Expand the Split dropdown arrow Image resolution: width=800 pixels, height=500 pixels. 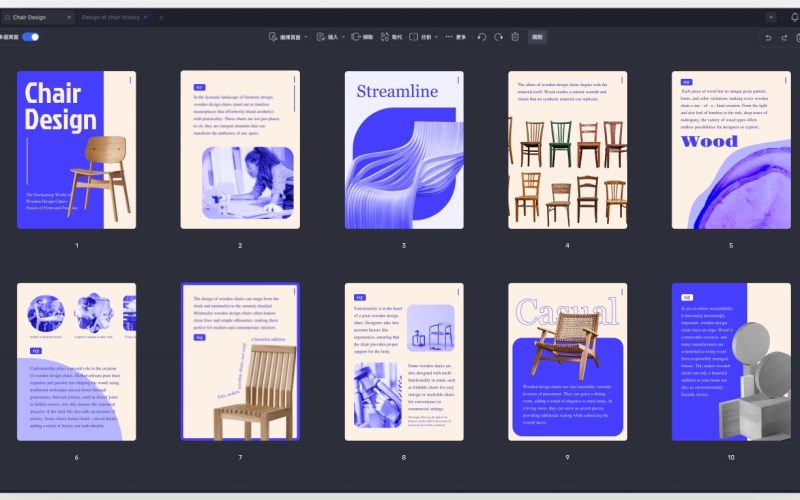(x=437, y=37)
